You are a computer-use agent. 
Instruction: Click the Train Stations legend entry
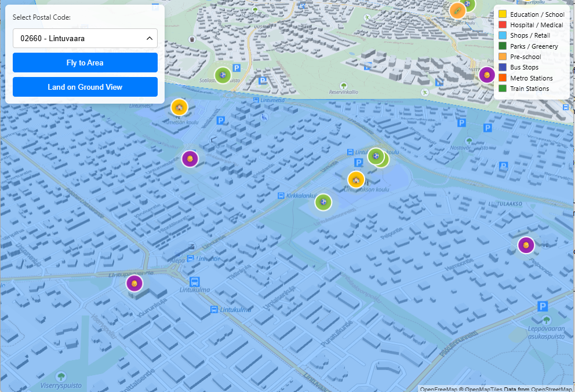524,89
